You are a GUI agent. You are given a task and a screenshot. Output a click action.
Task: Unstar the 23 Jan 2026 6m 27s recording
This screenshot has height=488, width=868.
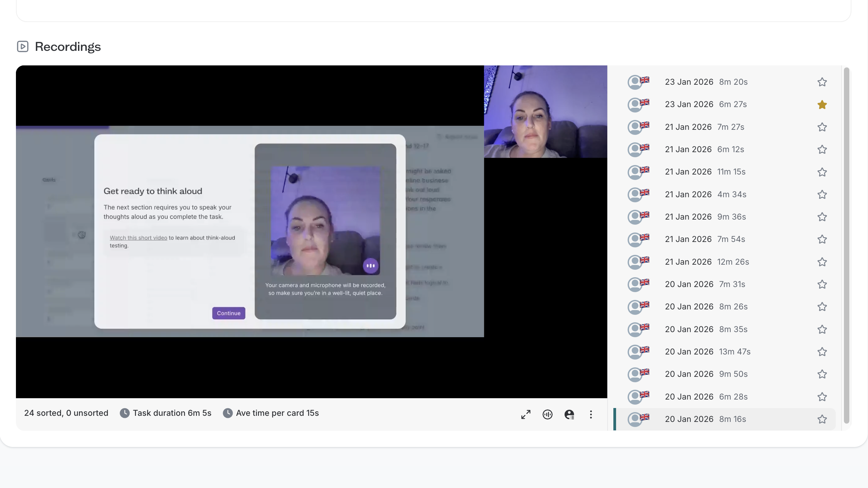coord(822,105)
